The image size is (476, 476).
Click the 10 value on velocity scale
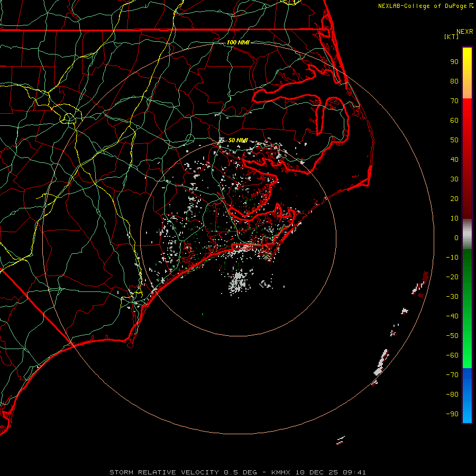[x=454, y=218]
